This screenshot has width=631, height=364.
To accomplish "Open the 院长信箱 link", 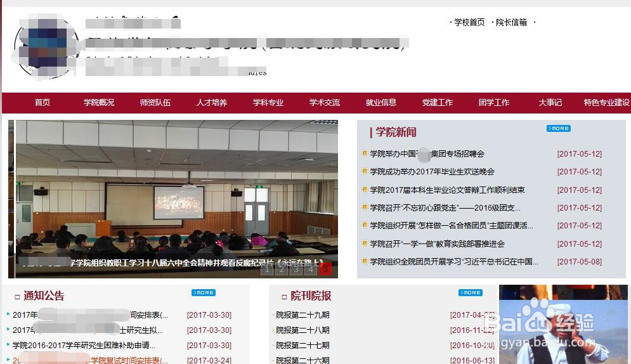I will tap(511, 23).
